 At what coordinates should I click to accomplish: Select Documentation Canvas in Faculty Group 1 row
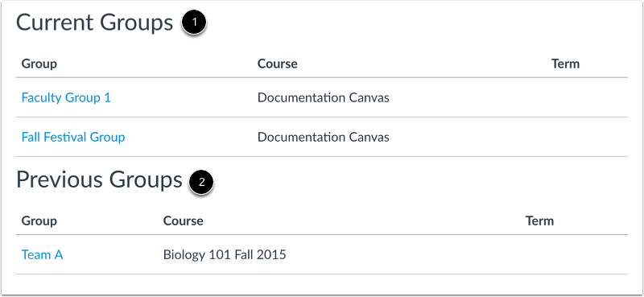click(x=324, y=97)
